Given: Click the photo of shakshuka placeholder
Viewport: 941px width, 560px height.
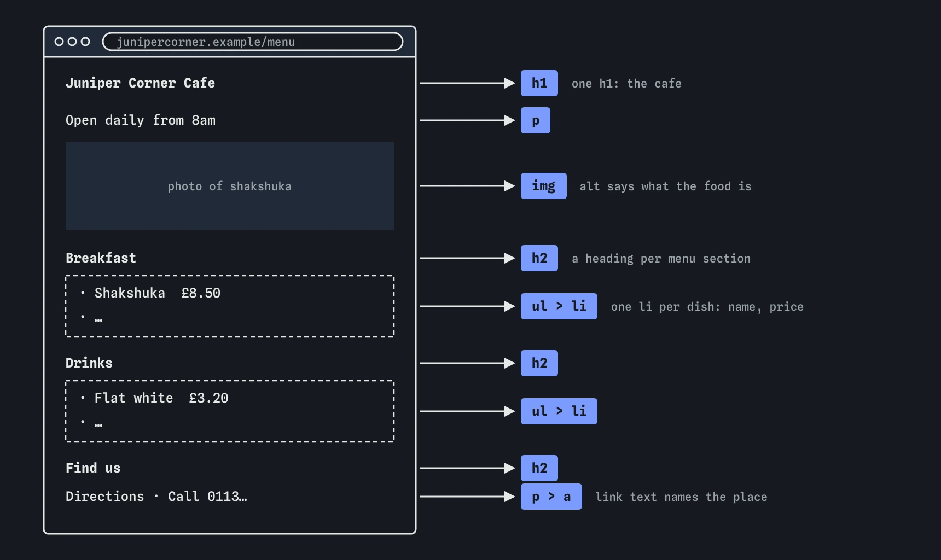Looking at the screenshot, I should click(x=230, y=186).
